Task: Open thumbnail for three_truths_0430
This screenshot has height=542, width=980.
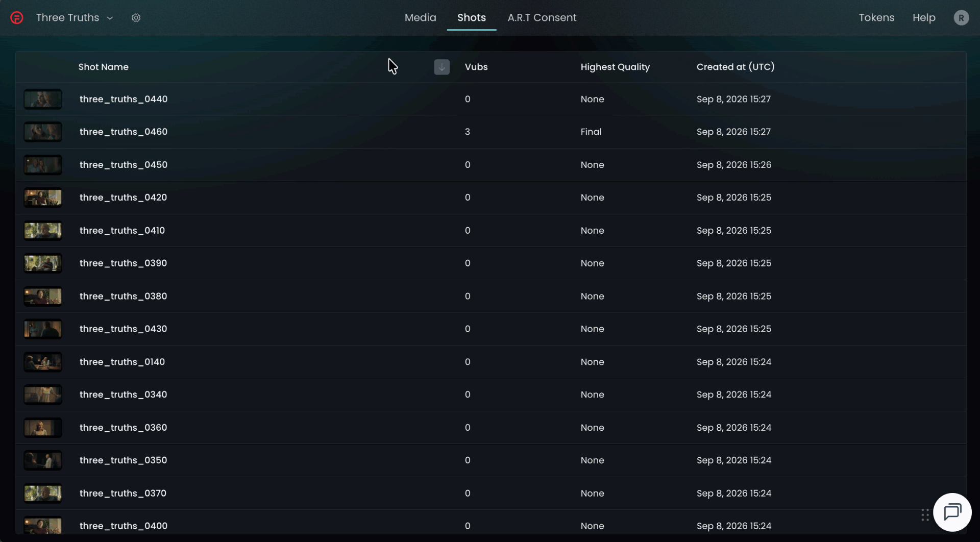Action: 43,329
